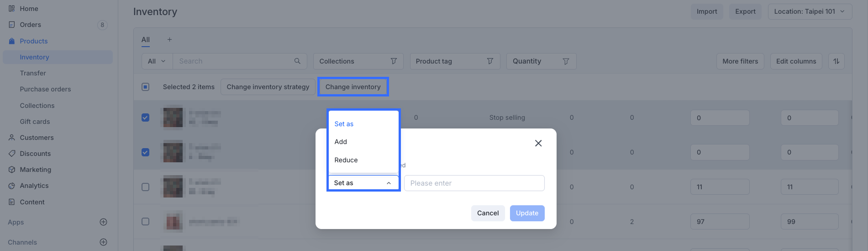Check the third product row checkbox
This screenshot has width=868, height=251.
[x=145, y=187]
